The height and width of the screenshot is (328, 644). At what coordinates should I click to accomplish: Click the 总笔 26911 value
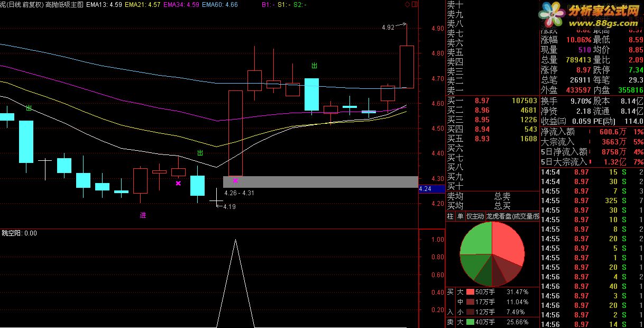tap(581, 80)
